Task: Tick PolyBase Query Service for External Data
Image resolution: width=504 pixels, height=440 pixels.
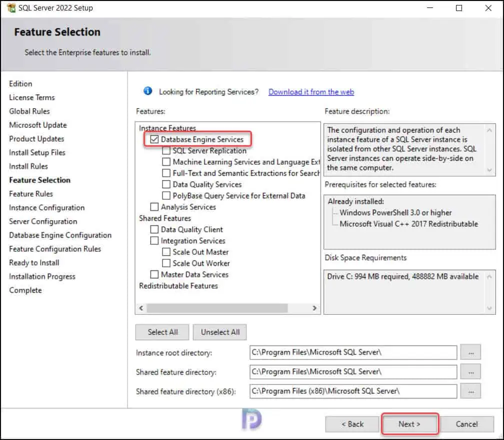Action: click(166, 196)
